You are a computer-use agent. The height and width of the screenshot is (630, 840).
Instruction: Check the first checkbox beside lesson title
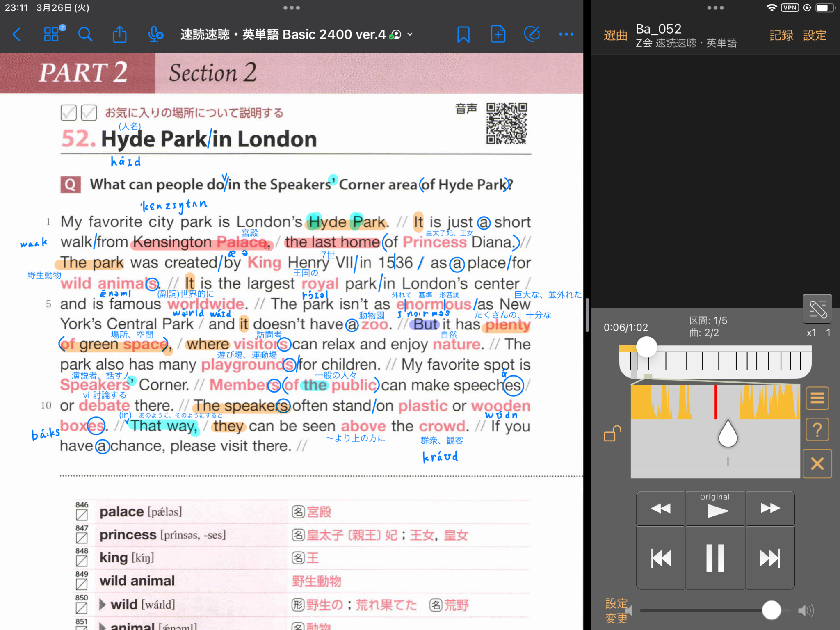68,112
